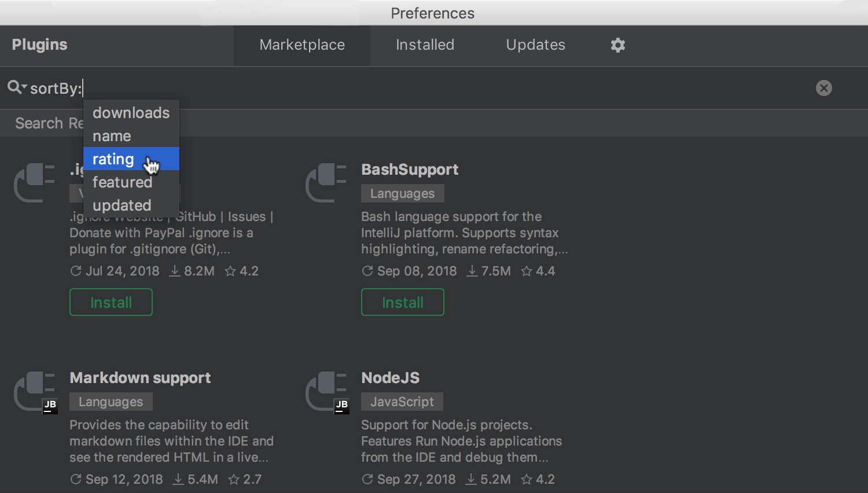The image size is (868, 493).
Task: Click the .ignore plugin icon
Action: tap(34, 182)
